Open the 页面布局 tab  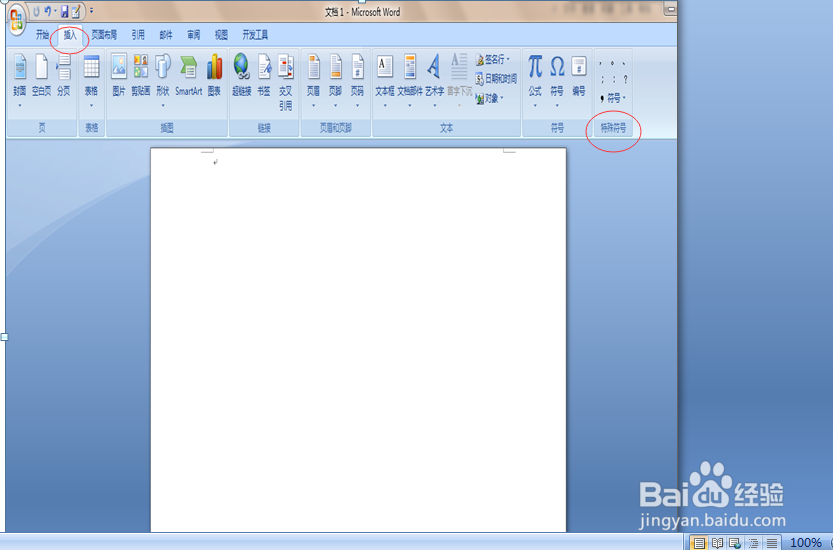tap(104, 35)
